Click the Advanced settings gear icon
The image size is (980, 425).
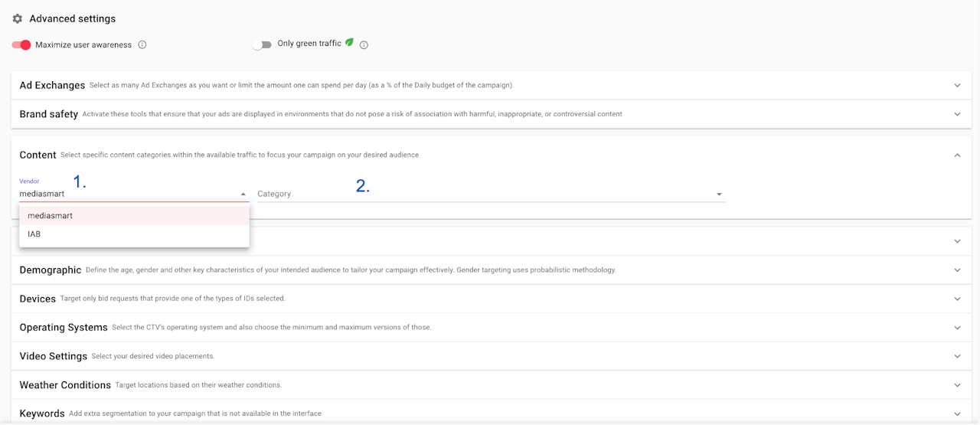(x=18, y=18)
